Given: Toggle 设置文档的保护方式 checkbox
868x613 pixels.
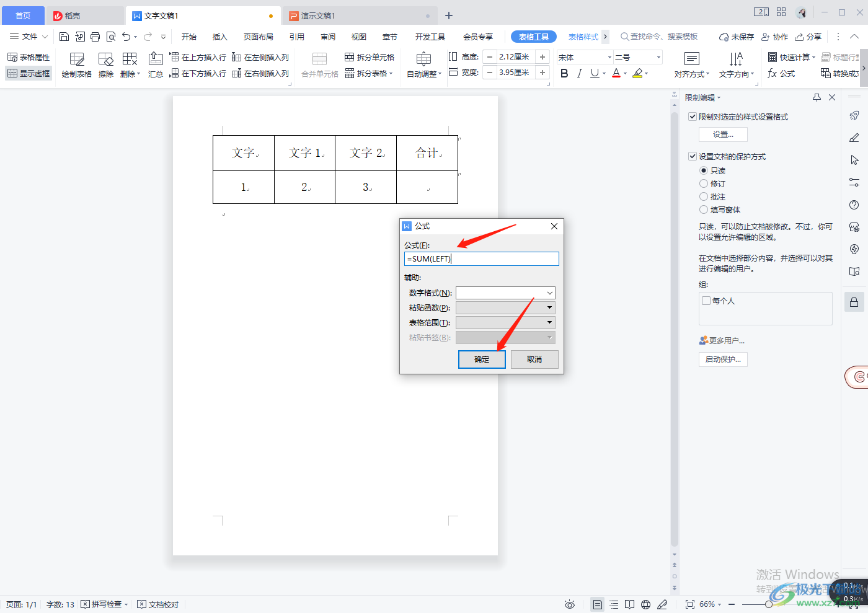Looking at the screenshot, I should [693, 156].
